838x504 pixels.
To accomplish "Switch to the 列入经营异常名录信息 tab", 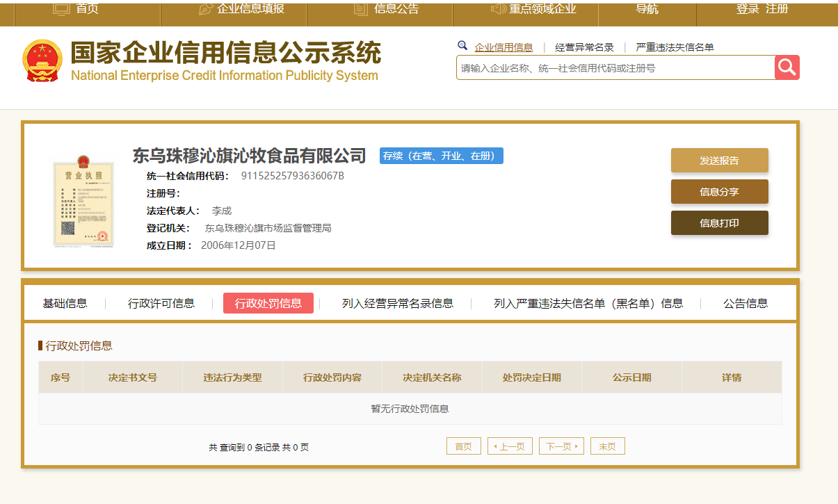I will coord(398,303).
